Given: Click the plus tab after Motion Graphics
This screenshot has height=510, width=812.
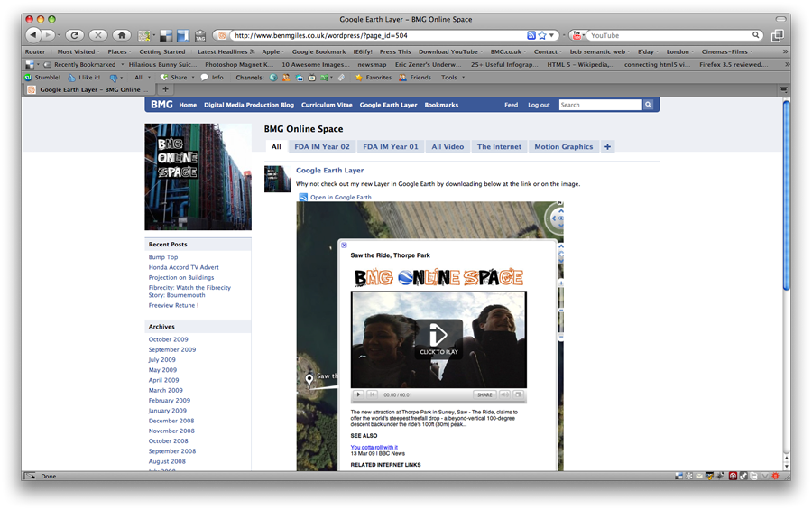Looking at the screenshot, I should (607, 146).
